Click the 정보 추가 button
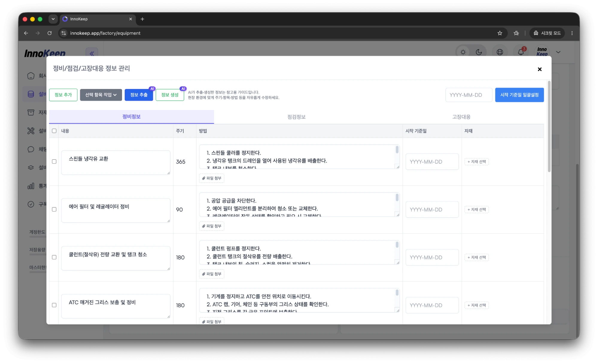598x364 pixels. pyautogui.click(x=63, y=95)
